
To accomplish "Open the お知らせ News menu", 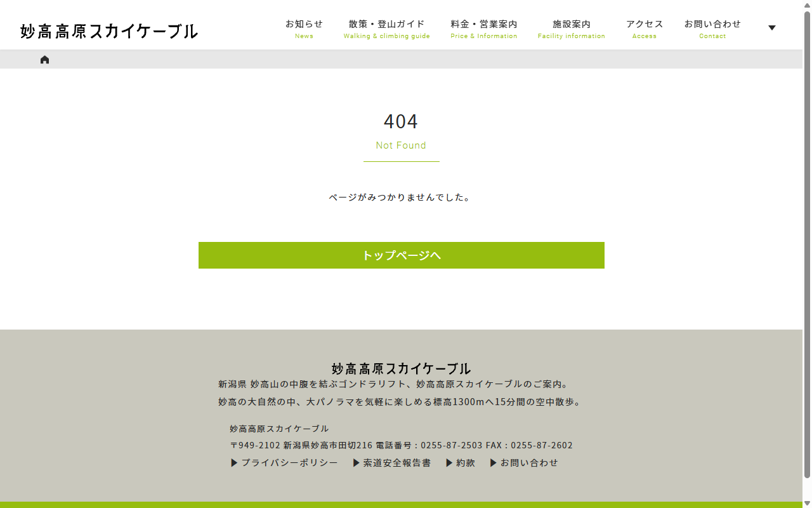I will coord(304,29).
